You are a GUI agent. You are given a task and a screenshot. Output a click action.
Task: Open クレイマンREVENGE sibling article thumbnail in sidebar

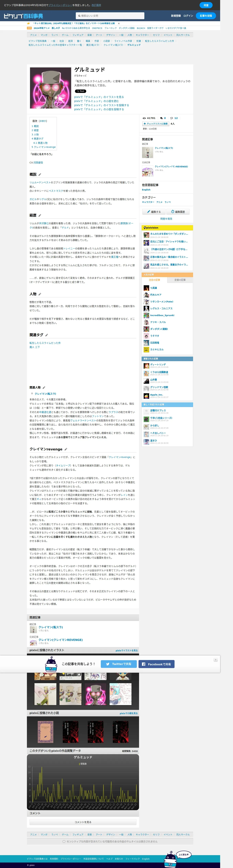pos(148,171)
